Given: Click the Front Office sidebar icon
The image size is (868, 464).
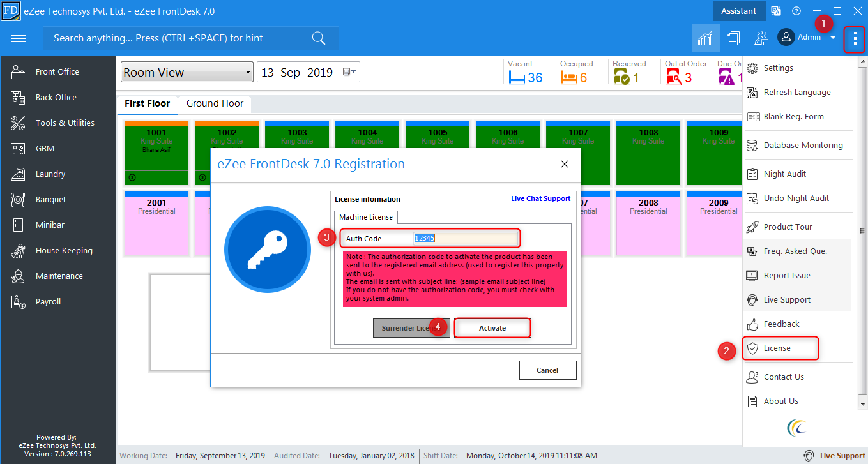Looking at the screenshot, I should (x=17, y=72).
